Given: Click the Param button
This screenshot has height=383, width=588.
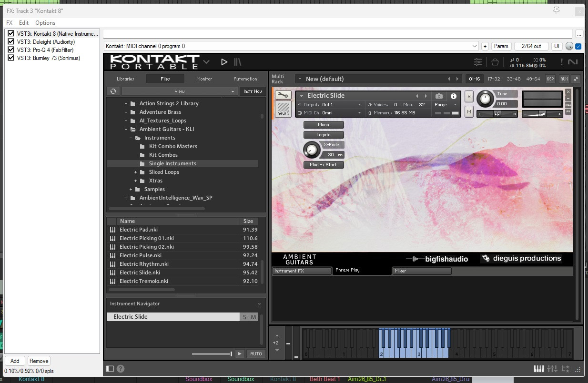Looking at the screenshot, I should [501, 46].
